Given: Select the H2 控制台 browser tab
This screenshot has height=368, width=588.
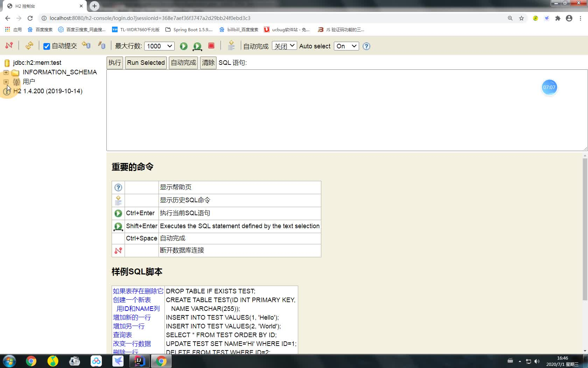Looking at the screenshot, I should coord(45,6).
